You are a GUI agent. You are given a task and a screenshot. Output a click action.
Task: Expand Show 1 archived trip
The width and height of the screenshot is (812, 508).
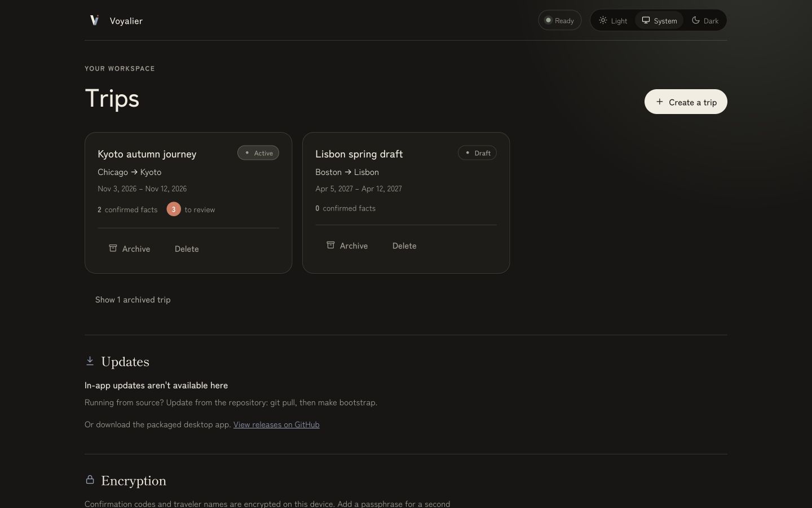point(133,300)
